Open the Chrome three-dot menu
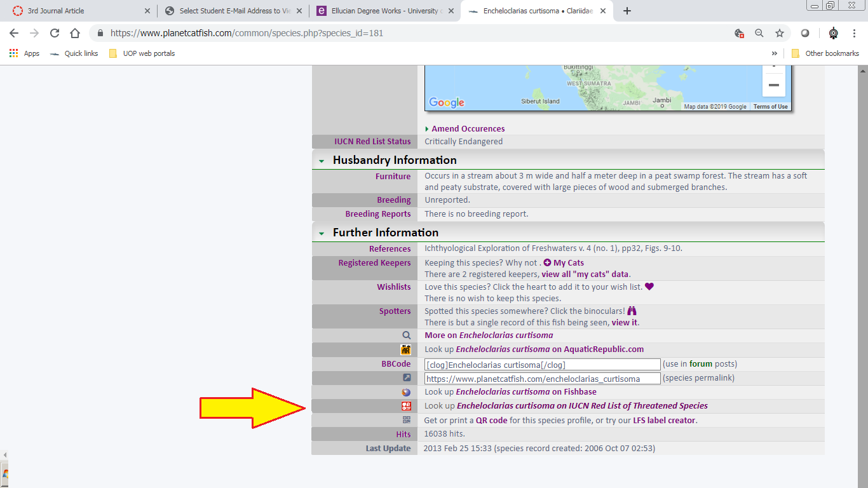Viewport: 868px width, 488px height. coord(855,33)
